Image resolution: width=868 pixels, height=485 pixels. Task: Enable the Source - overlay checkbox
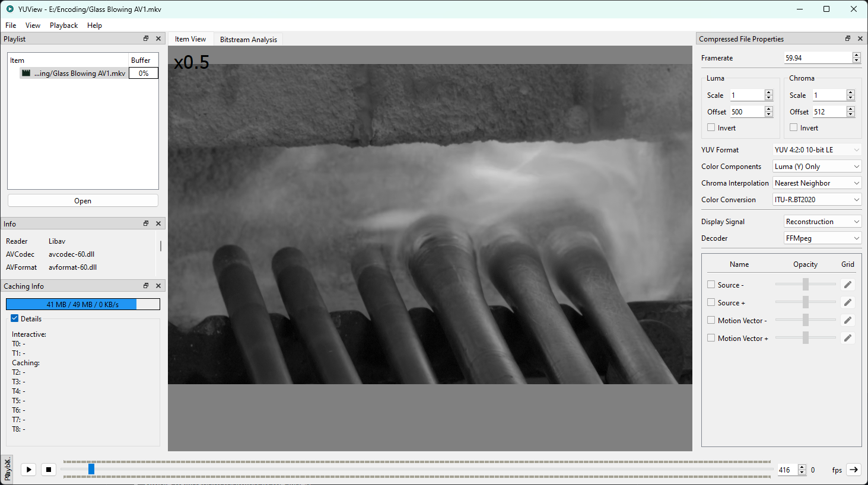(711, 284)
